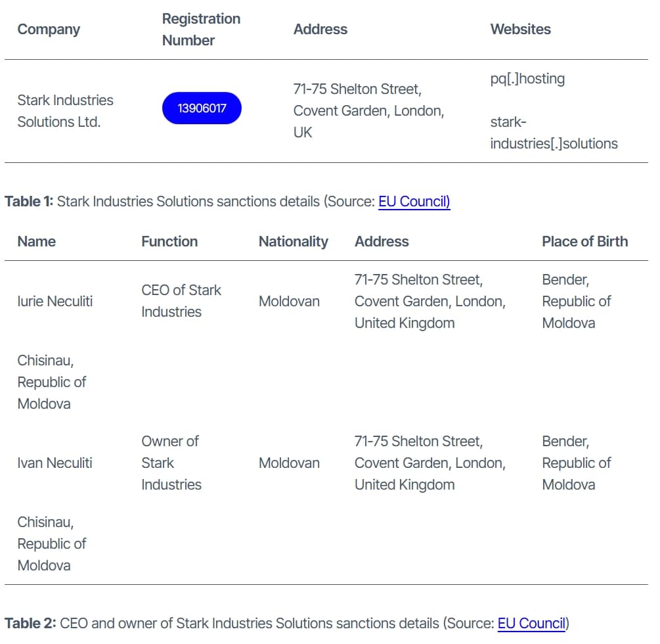Viewport: 660px width, 644px height.
Task: Click the CEO of Stark Industries cell
Action: pos(181,301)
